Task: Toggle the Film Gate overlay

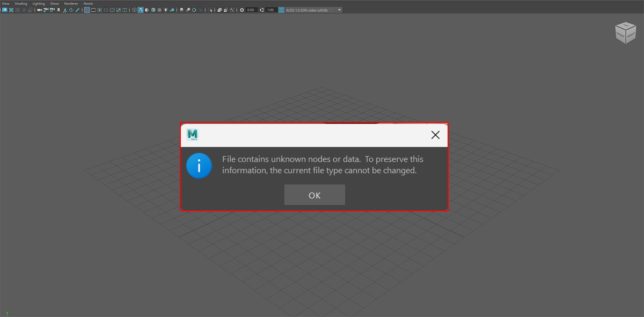Action: coord(93,10)
